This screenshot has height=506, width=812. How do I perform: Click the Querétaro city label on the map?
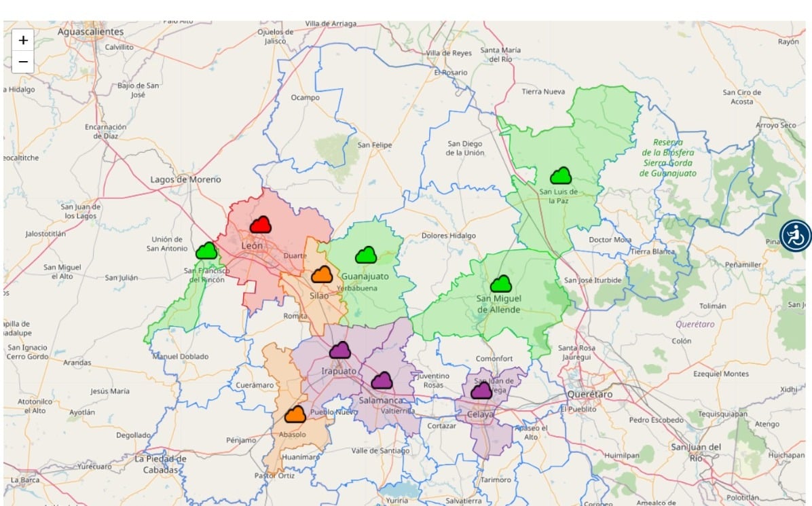pyautogui.click(x=587, y=394)
